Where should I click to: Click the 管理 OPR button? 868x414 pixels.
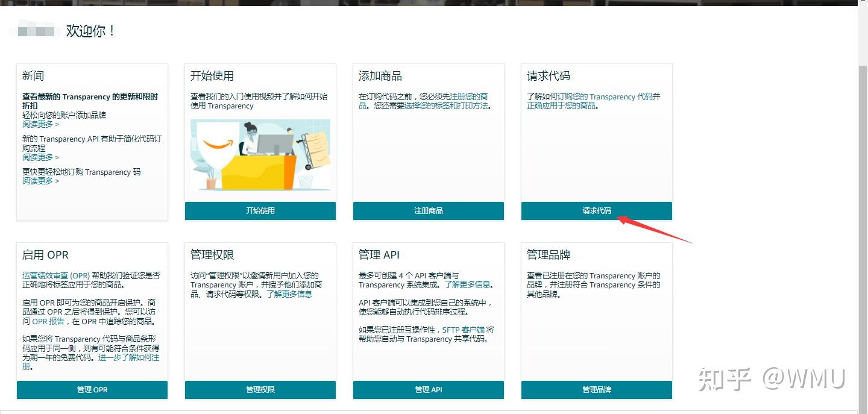pyautogui.click(x=92, y=390)
